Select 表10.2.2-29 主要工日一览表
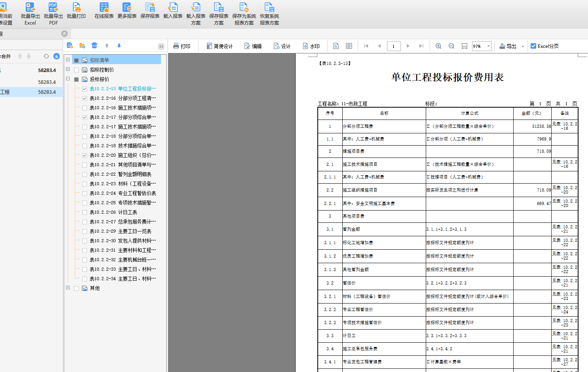 [120, 231]
